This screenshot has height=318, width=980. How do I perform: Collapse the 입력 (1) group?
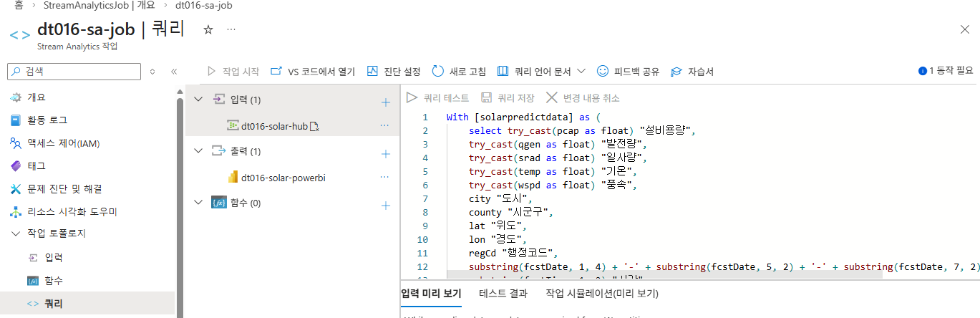click(x=199, y=100)
